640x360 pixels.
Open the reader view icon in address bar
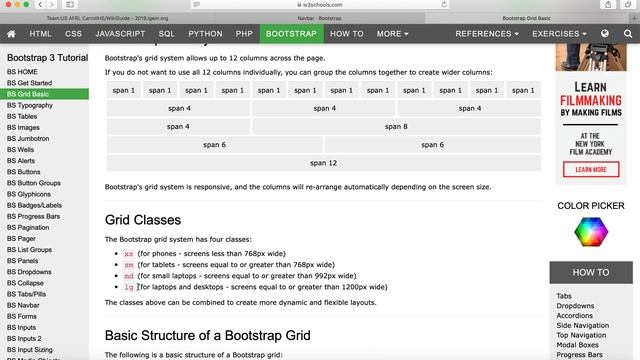point(197,4)
